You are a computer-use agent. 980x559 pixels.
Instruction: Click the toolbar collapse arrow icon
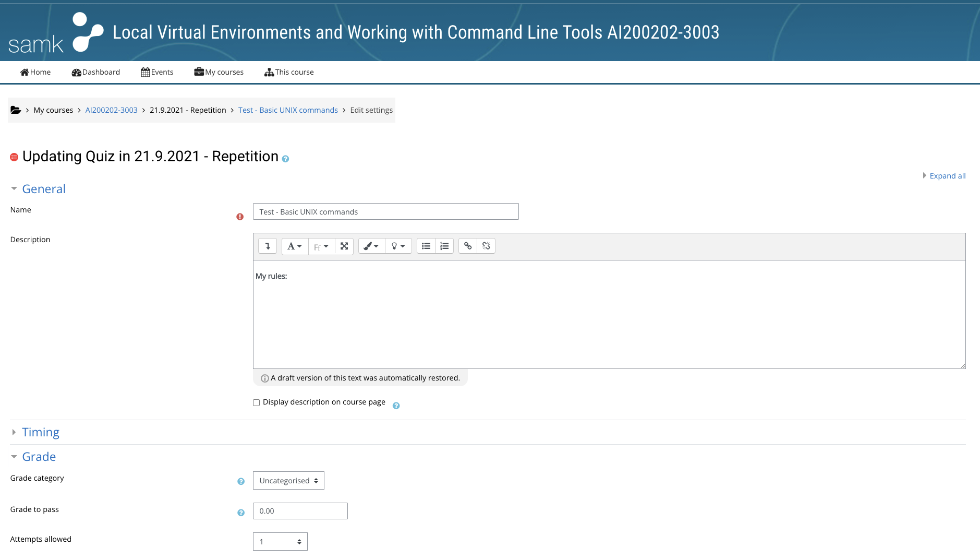click(x=268, y=246)
